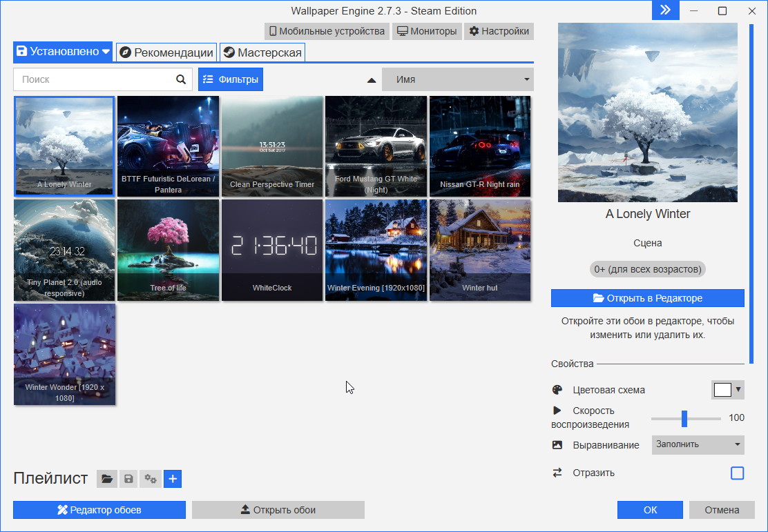Click Открыть в Редакторе
Viewport: 768px width, 532px height.
click(648, 298)
